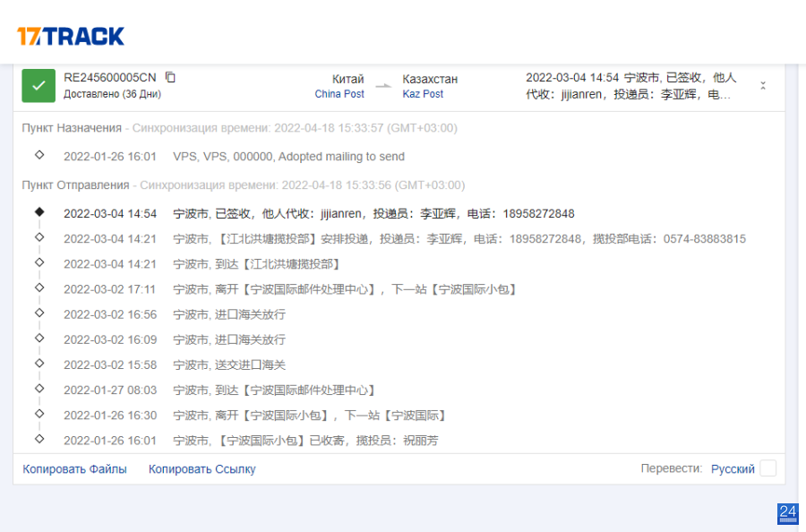Click the green delivered checkmark icon
The image size is (806, 532).
pos(39,86)
